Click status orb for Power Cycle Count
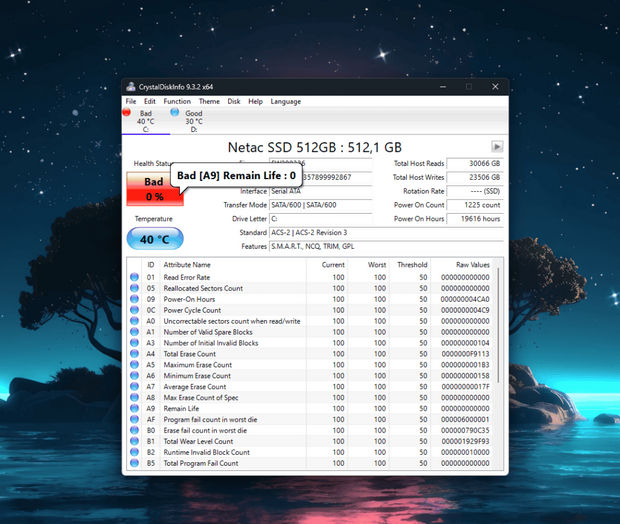The width and height of the screenshot is (620, 524). point(135,310)
